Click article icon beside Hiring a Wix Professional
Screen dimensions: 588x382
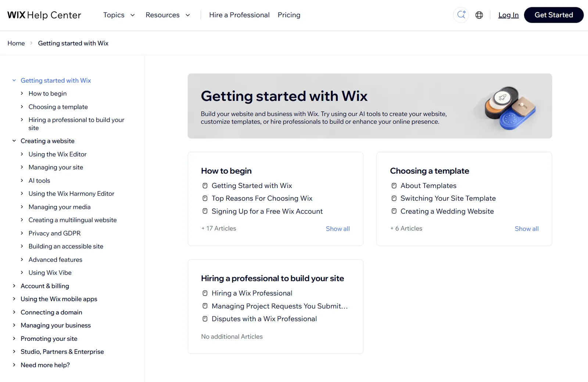click(205, 293)
